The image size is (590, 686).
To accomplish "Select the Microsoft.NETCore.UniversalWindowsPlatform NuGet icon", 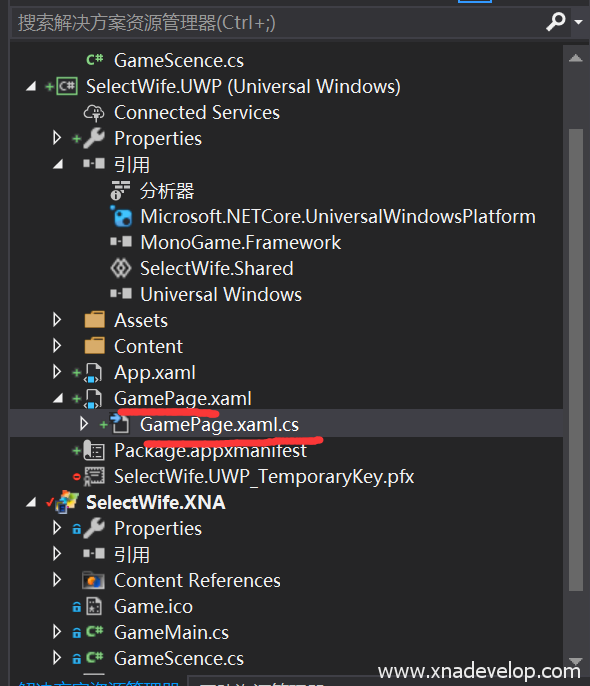I will pos(121,217).
